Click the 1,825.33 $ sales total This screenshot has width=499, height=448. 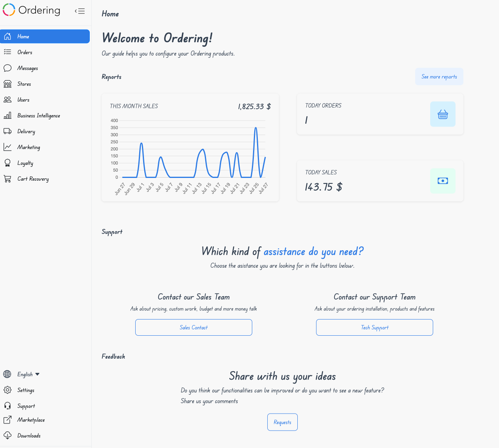tap(254, 106)
